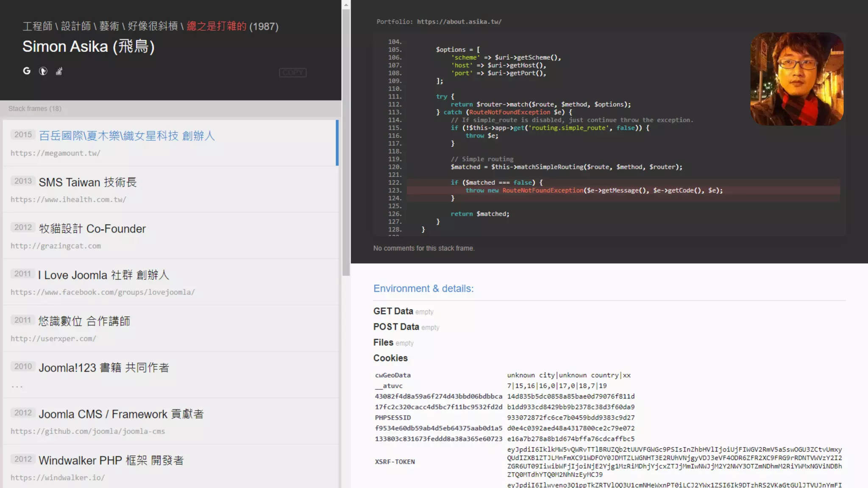Select Joomla CMS / Framework 貢獻者 frame
868x488 pixels.
(x=170, y=421)
